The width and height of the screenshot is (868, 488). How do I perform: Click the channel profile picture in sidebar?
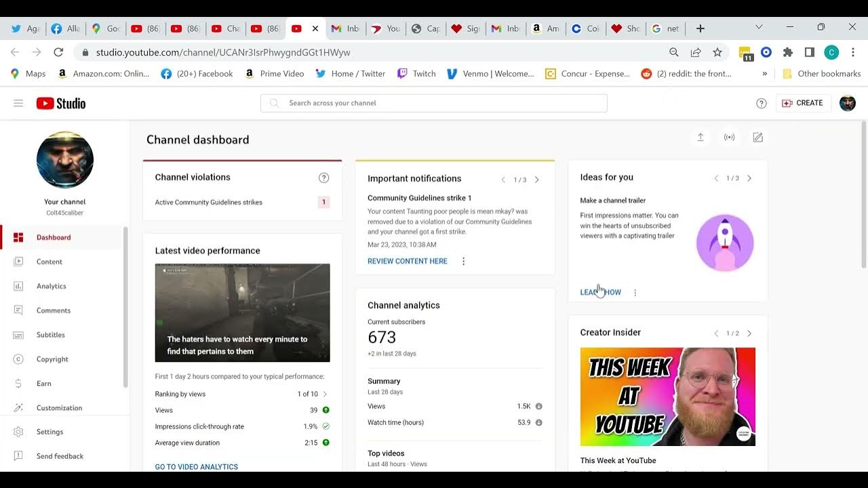click(x=65, y=160)
